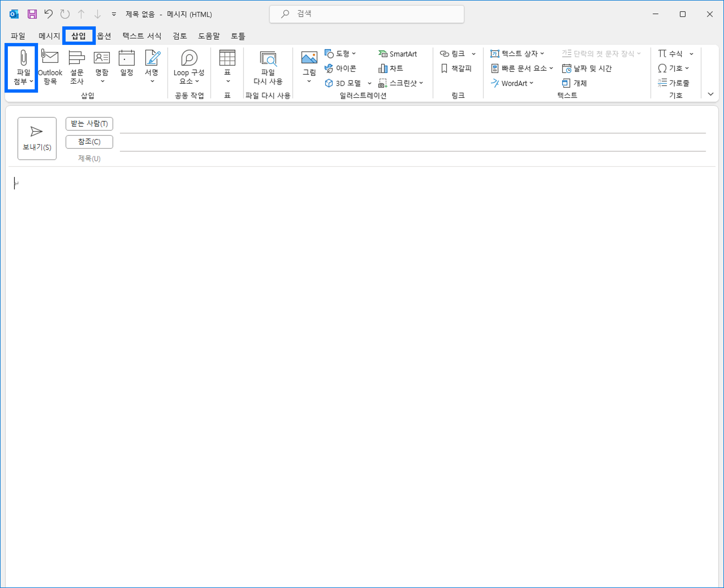Click the To (받는 사람) button
Viewport: 724px width, 588px height.
[89, 124]
